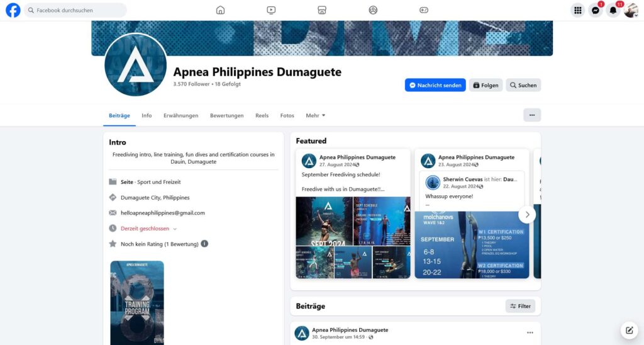This screenshot has height=345, width=644.
Task: Open the Video tab icon
Action: click(271, 10)
